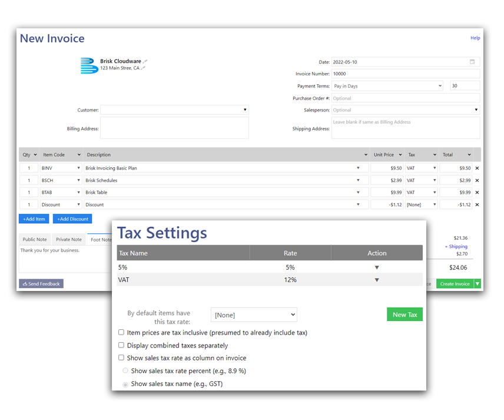This screenshot has height=420, width=504.
Task: Select 'Show sales tax name' radio option
Action: [125, 384]
